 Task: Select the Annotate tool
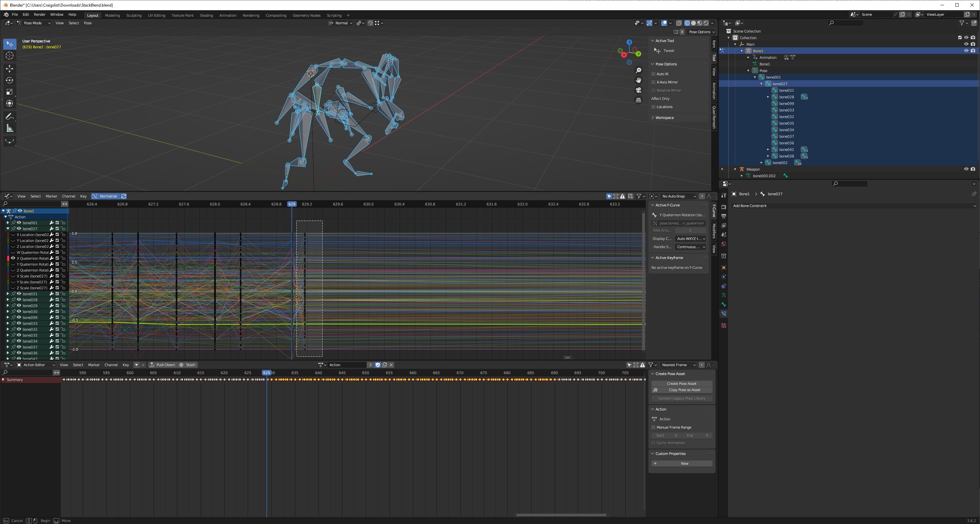(10, 117)
